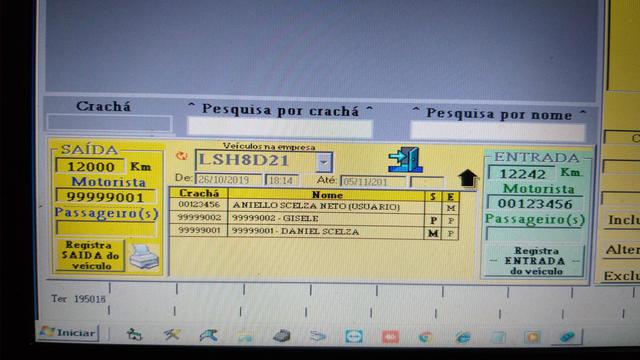Click crachá cell 00123456 in table
This screenshot has height=360, width=640.
199,204
